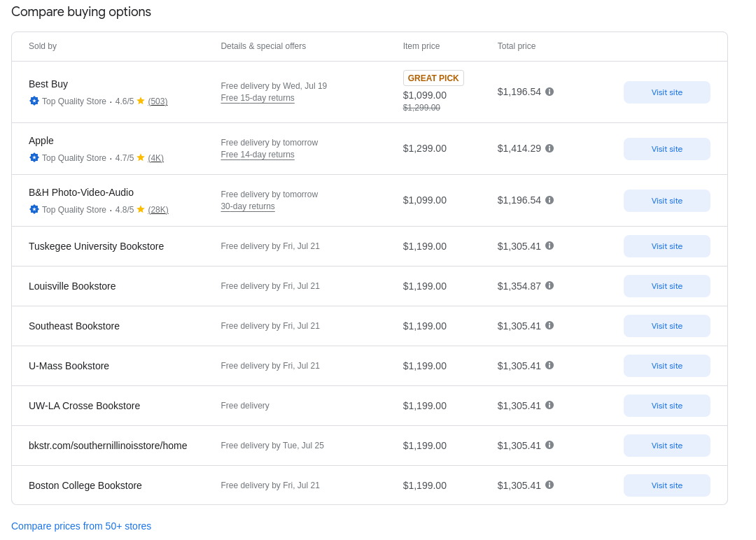
Task: Click info icon for bkstr.com southernillinoisstore row
Action: tap(549, 445)
